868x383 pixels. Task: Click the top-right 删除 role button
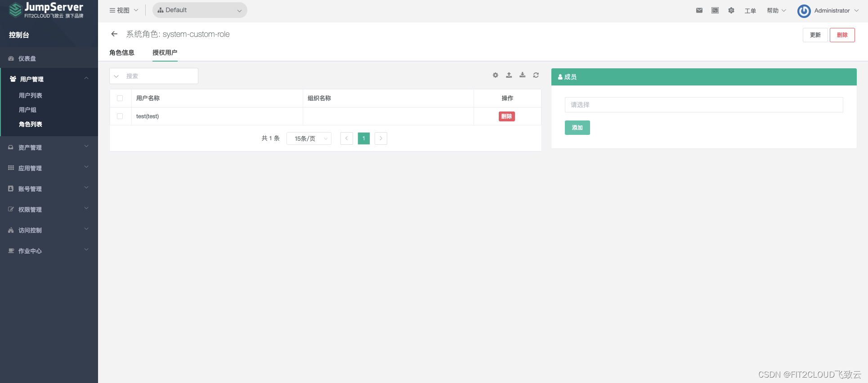click(842, 35)
